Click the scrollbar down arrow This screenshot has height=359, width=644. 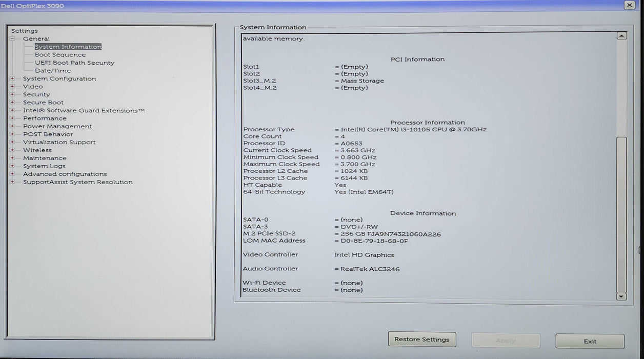(x=621, y=296)
